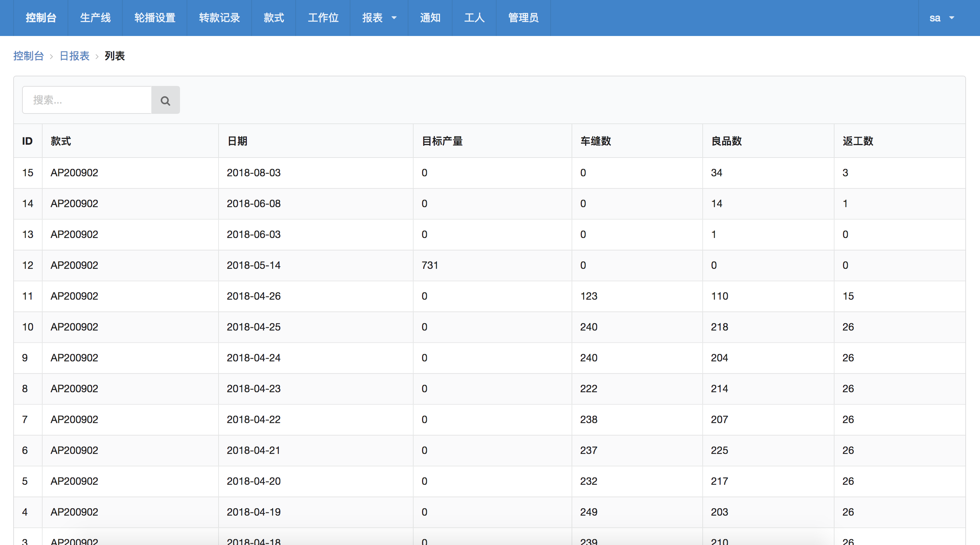This screenshot has width=980, height=545.
Task: Click ID 12 cell
Action: coord(28,265)
